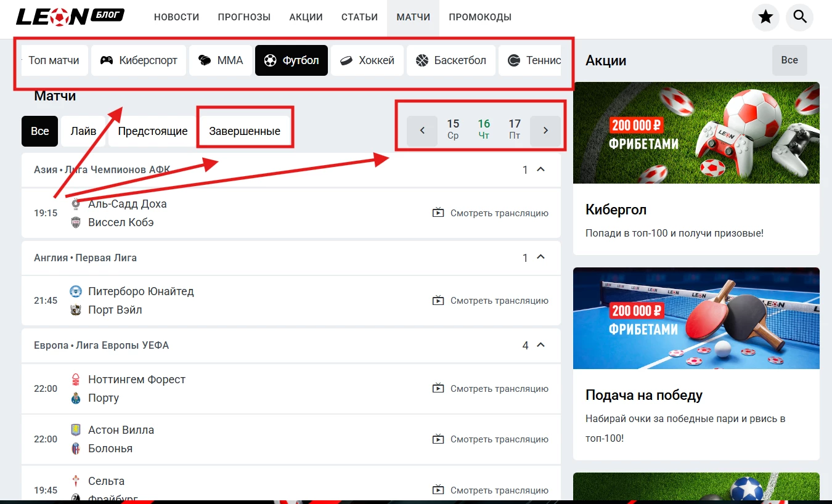Choose the MMA sport filter
The image size is (832, 504).
click(220, 60)
